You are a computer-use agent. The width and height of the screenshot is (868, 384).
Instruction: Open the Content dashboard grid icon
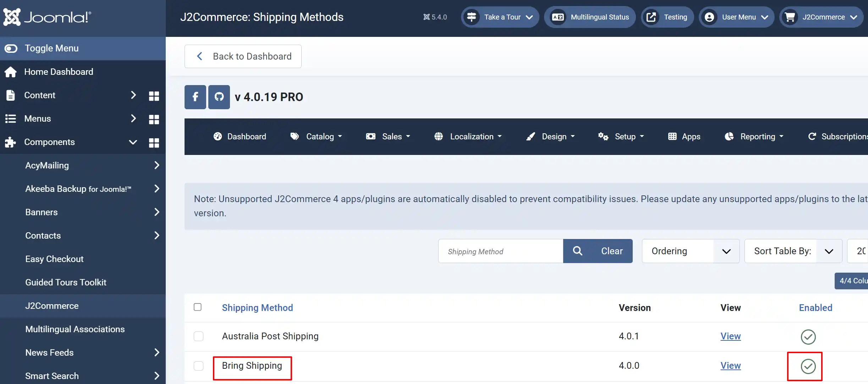[x=154, y=96]
